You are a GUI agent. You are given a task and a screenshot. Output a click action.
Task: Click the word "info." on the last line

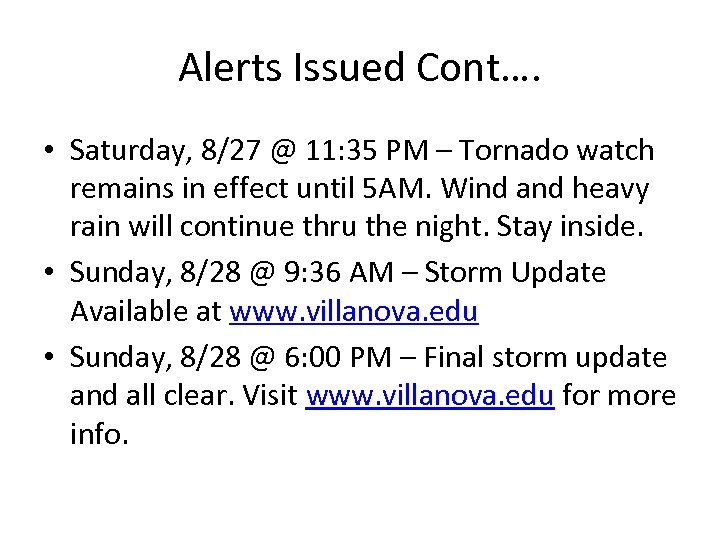click(x=99, y=435)
